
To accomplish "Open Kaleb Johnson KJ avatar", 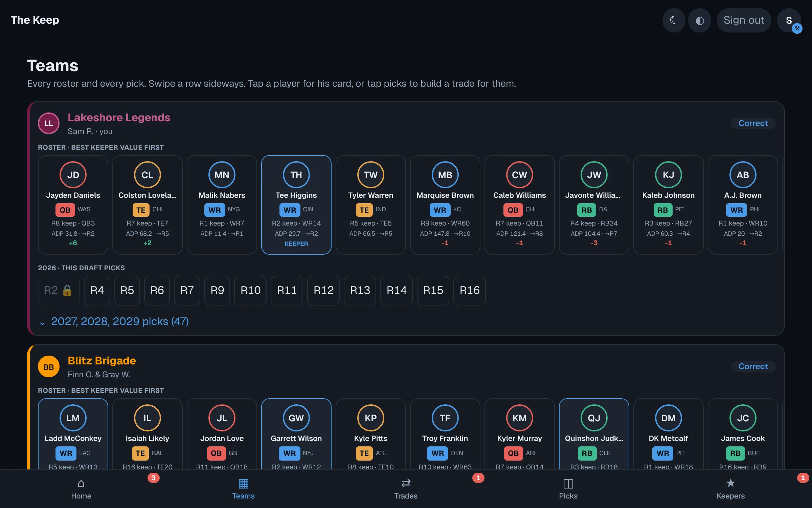I will [x=669, y=175].
